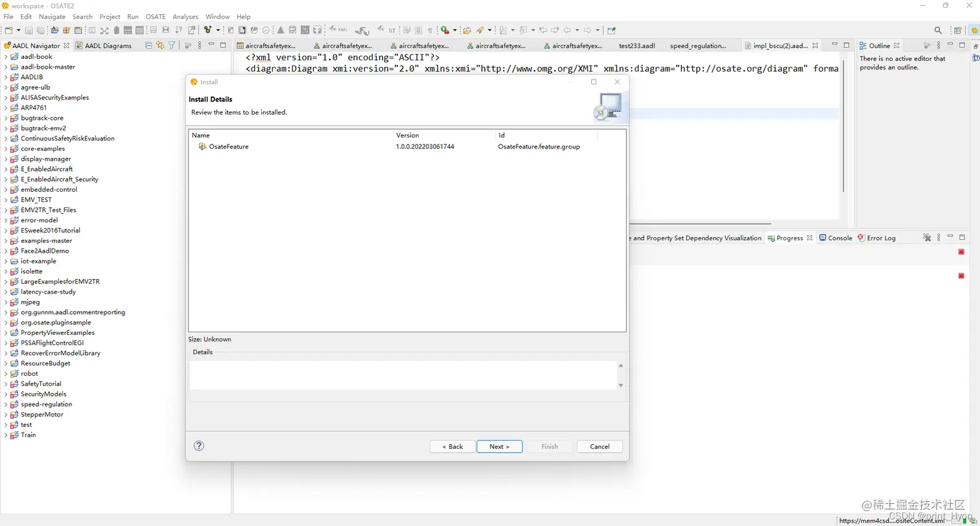Image resolution: width=980 pixels, height=526 pixels.
Task: Click the OsateFeature version 1.0.0.202203061744 cell
Action: coord(425,146)
